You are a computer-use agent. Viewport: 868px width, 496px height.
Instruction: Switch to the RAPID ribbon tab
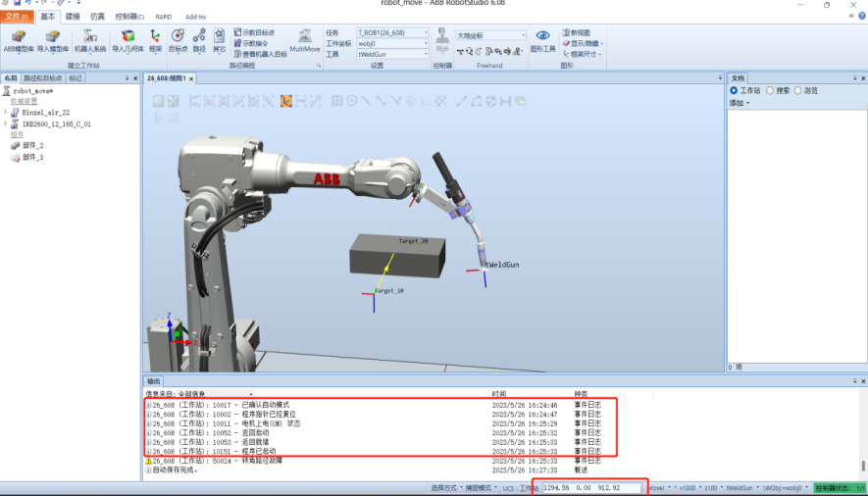pos(164,17)
